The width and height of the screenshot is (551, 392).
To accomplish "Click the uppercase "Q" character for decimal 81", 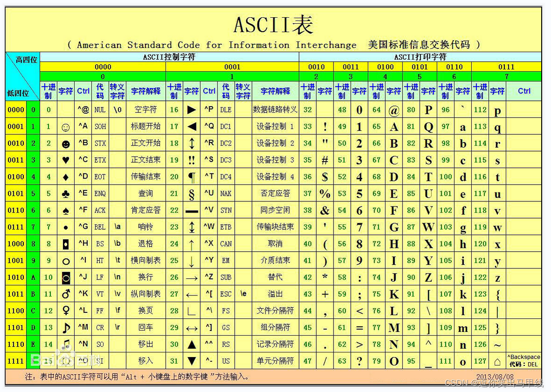I will point(428,127).
